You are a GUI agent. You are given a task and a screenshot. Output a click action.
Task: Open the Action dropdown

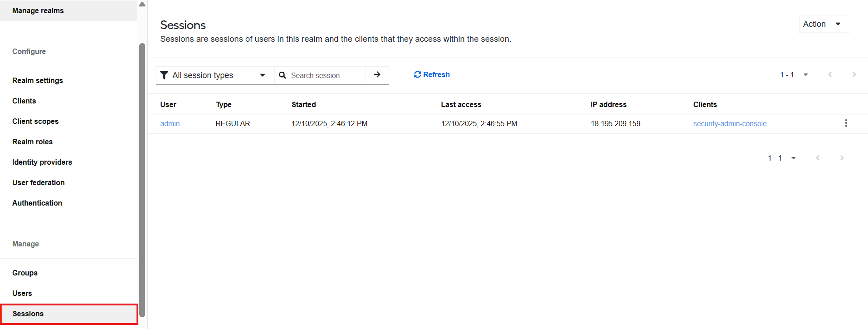[x=824, y=24]
